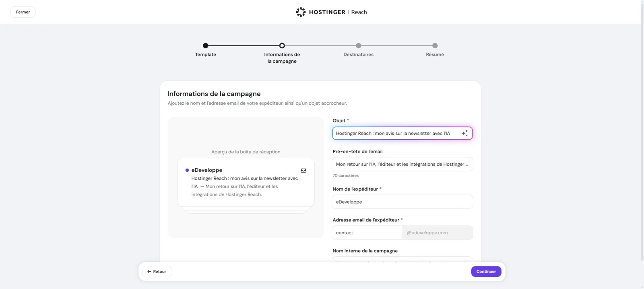Image resolution: width=644 pixels, height=289 pixels.
Task: Click the Continuer button
Action: [486, 272]
